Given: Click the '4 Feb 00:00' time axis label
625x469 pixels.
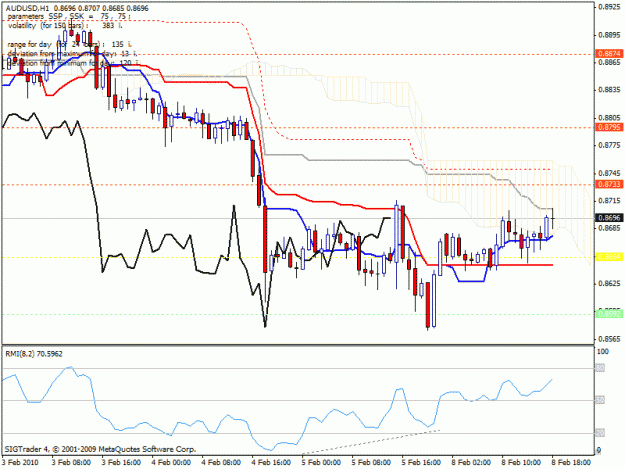Looking at the screenshot, I should coord(171,462).
